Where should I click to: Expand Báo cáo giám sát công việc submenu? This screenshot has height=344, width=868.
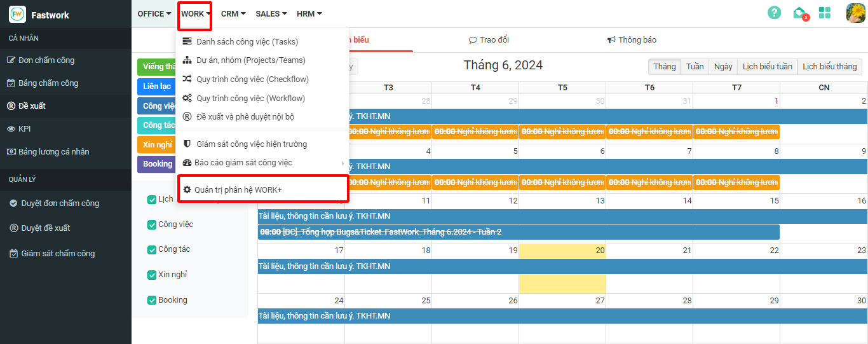pyautogui.click(x=244, y=163)
